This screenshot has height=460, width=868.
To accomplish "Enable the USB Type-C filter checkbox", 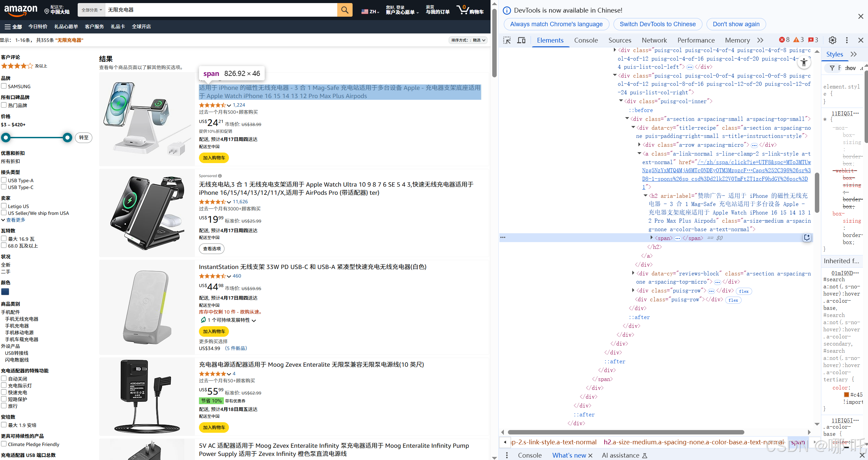I will tap(4, 187).
